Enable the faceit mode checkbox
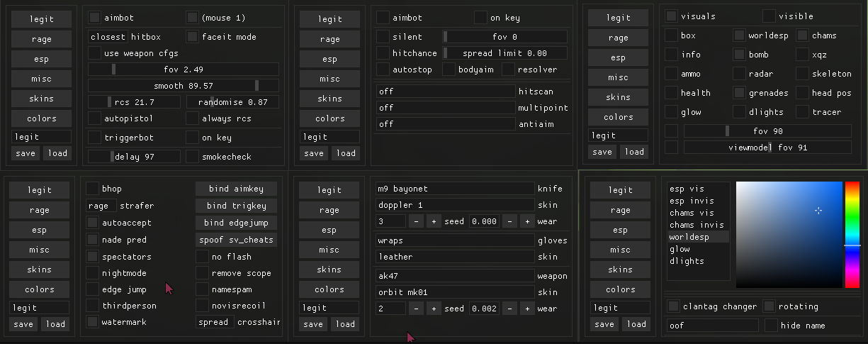Screen dimensions: 868x344 pos(193,36)
